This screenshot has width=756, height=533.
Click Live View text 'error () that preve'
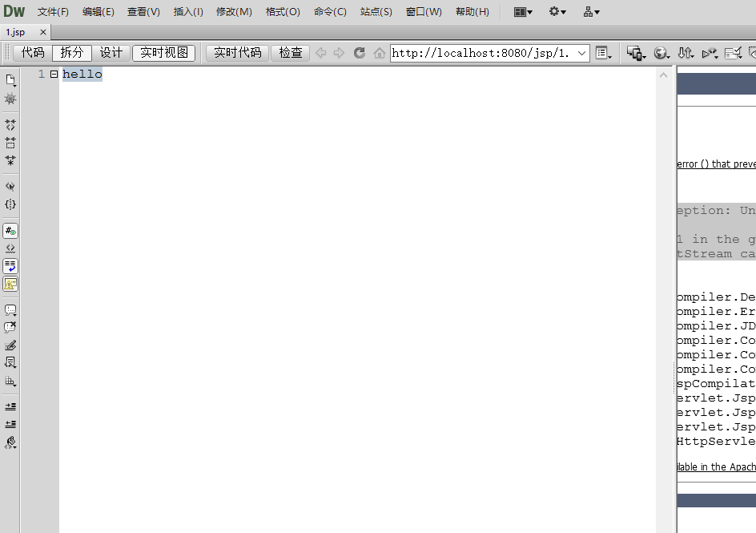click(717, 164)
